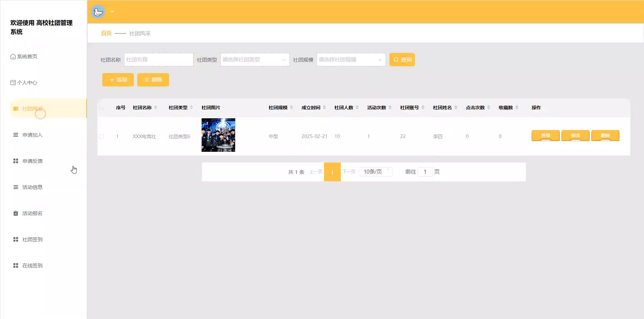Click the 社团签到 grid icon
Screen dimensions: 644x319
point(15,240)
